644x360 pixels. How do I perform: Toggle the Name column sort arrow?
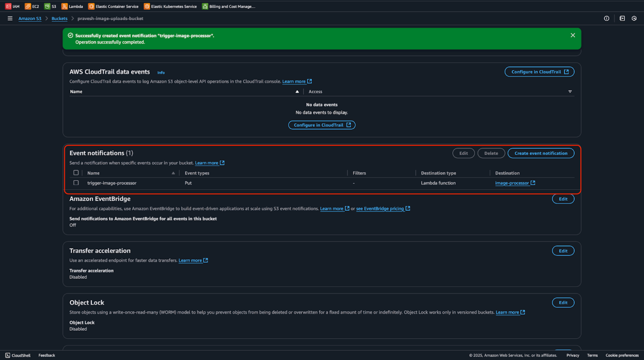point(173,172)
